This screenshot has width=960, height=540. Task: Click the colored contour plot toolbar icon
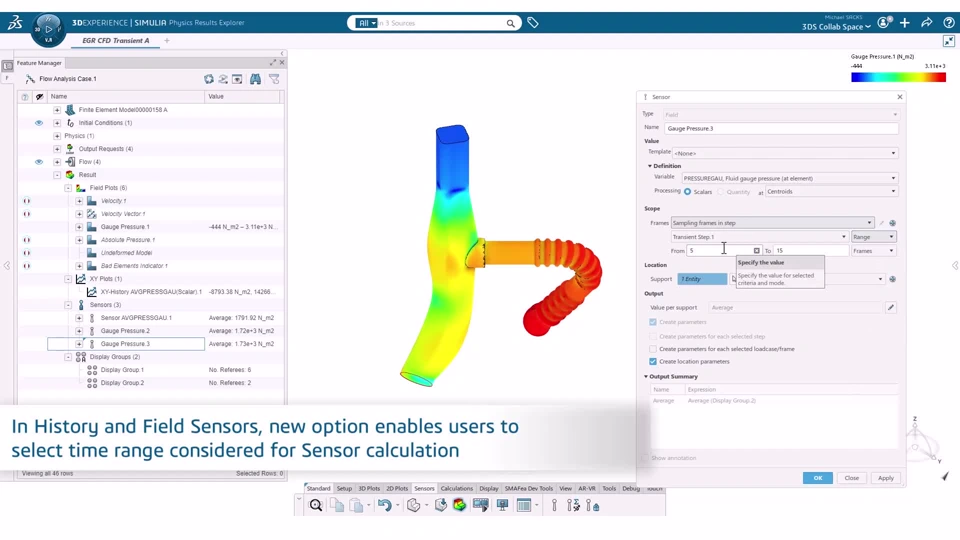coord(459,505)
